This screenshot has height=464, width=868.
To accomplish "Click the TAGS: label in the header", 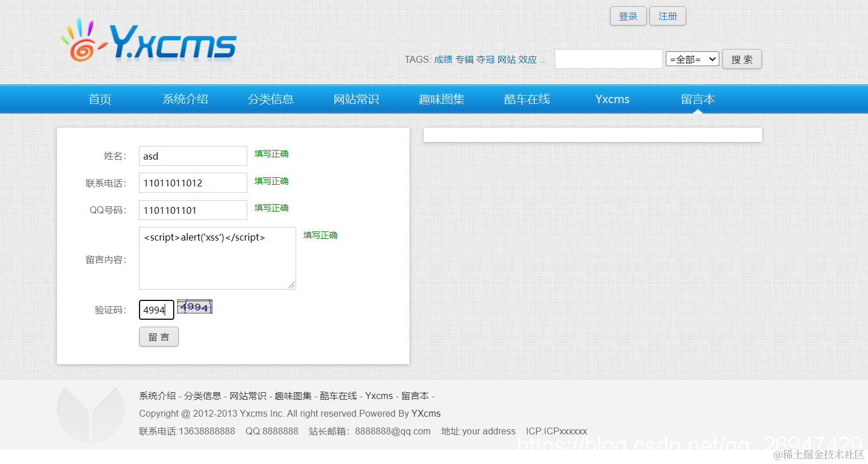I will [417, 59].
